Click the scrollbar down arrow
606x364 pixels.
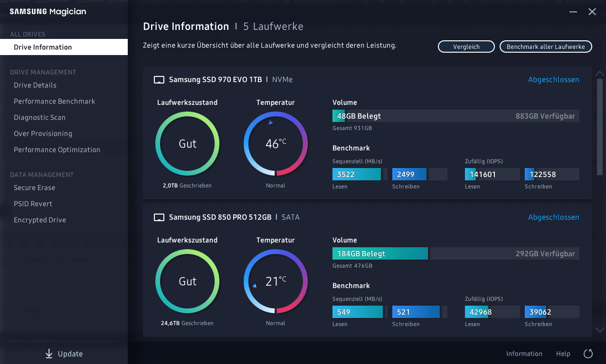pos(599,330)
